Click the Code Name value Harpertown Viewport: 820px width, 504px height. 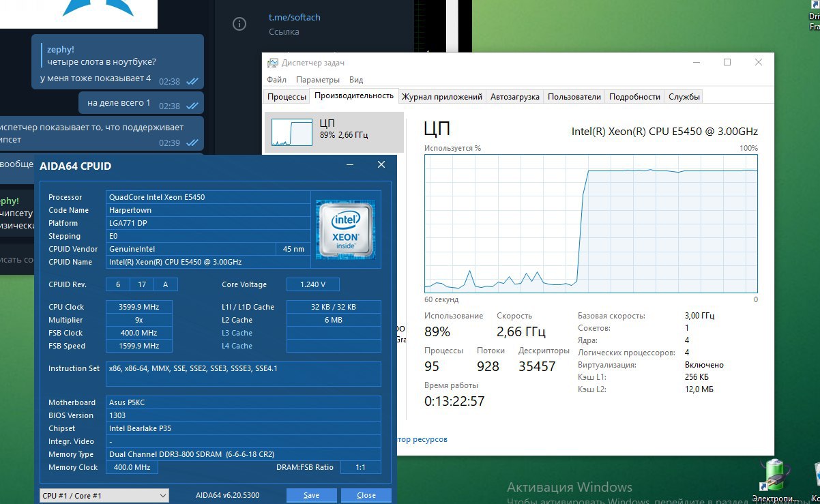[x=208, y=210]
